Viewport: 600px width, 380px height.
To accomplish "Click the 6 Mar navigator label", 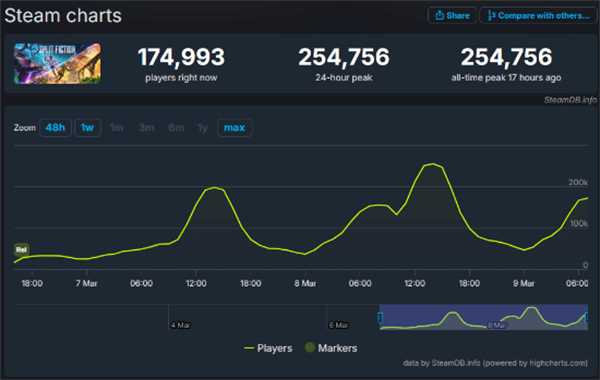I will click(339, 325).
